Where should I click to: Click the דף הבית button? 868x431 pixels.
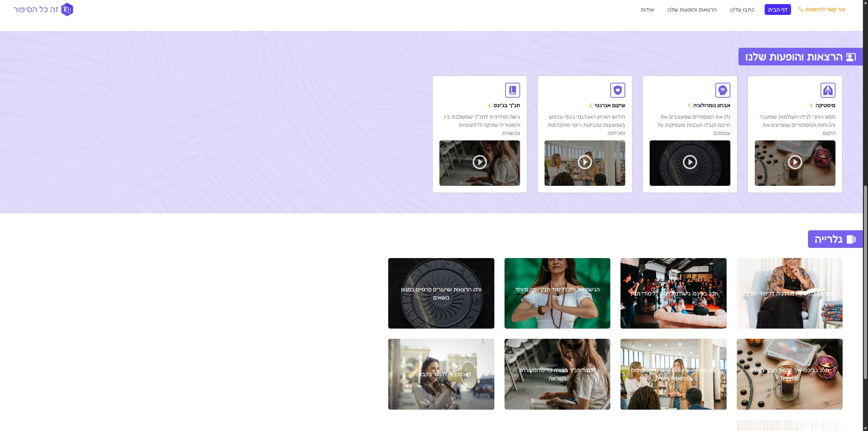coord(777,10)
